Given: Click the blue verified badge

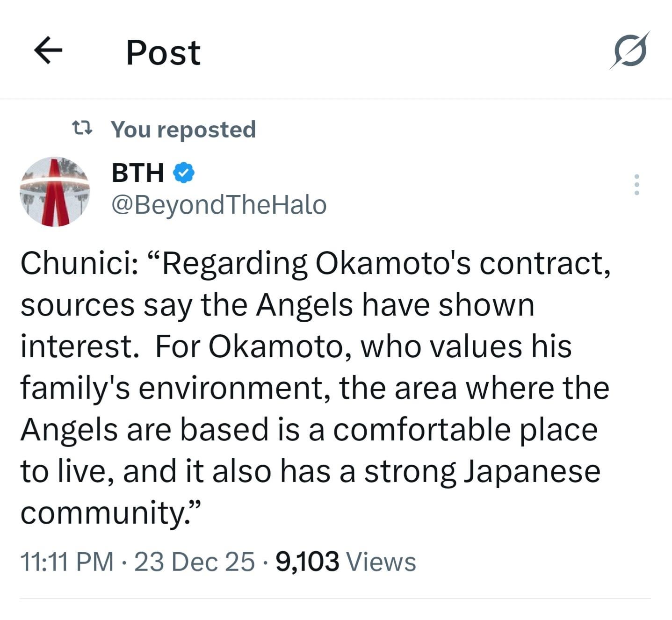Looking at the screenshot, I should click(184, 173).
